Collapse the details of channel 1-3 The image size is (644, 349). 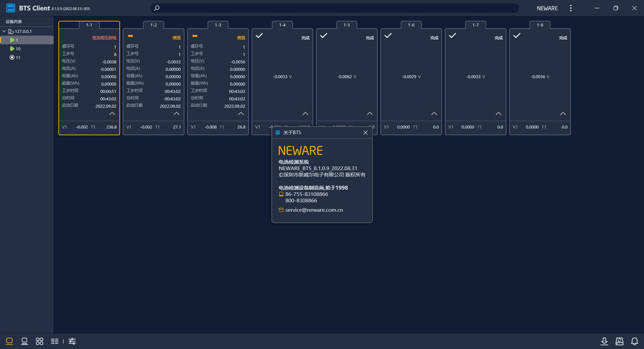coord(241,114)
